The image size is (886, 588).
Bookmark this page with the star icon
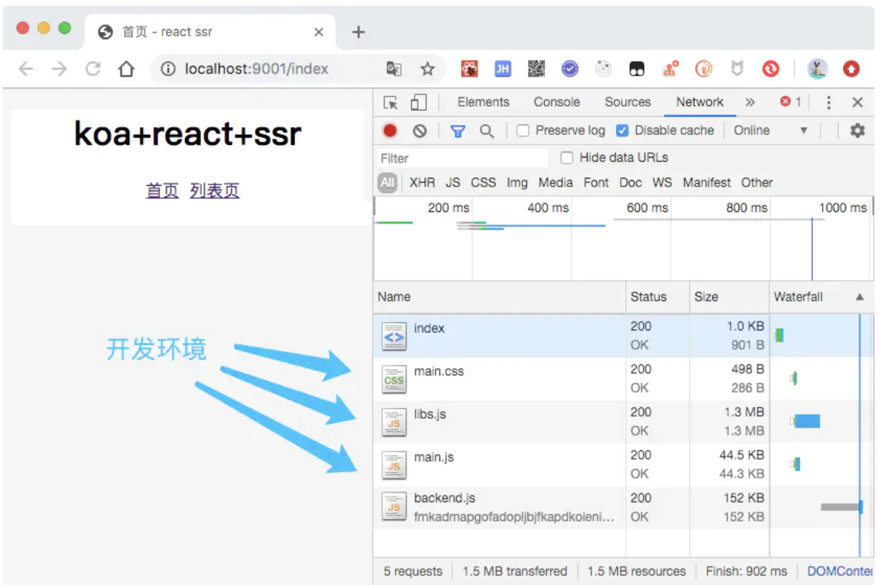tap(428, 69)
